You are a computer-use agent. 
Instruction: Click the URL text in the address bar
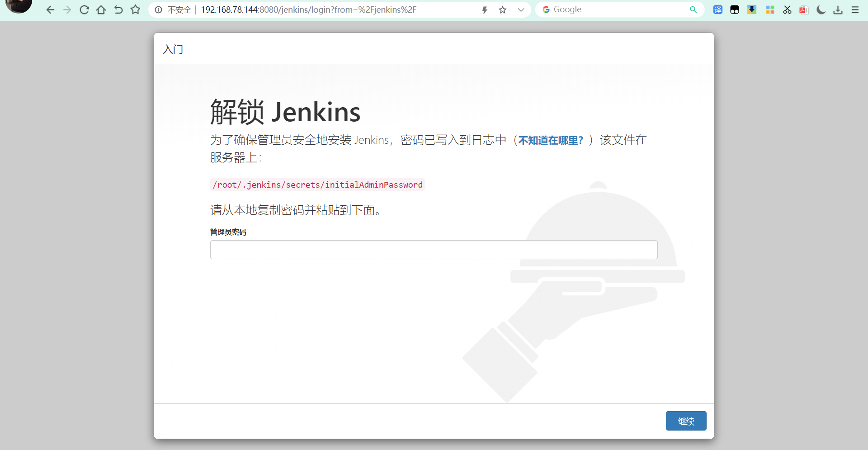click(309, 9)
